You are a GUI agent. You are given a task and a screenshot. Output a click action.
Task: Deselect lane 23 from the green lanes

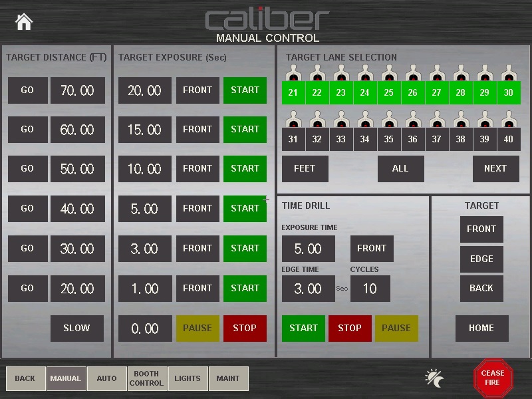click(x=341, y=93)
